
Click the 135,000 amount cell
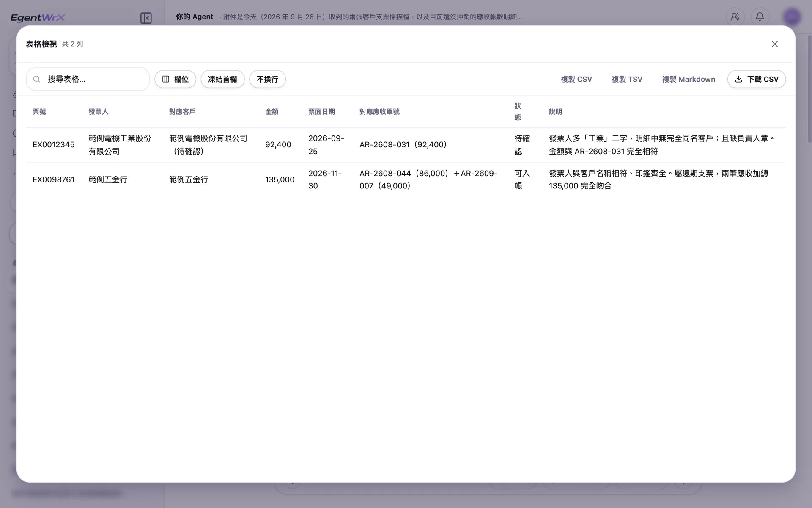[x=280, y=179]
